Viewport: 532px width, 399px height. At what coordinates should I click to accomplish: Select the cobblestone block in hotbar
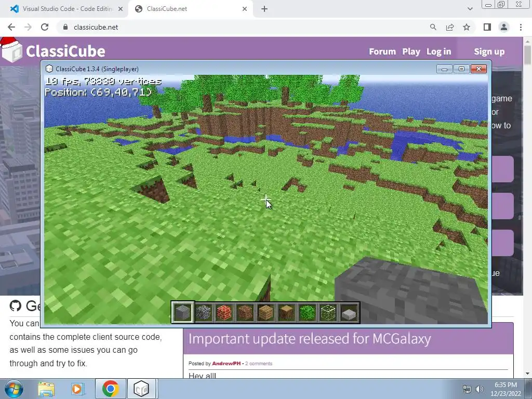pyautogui.click(x=204, y=312)
